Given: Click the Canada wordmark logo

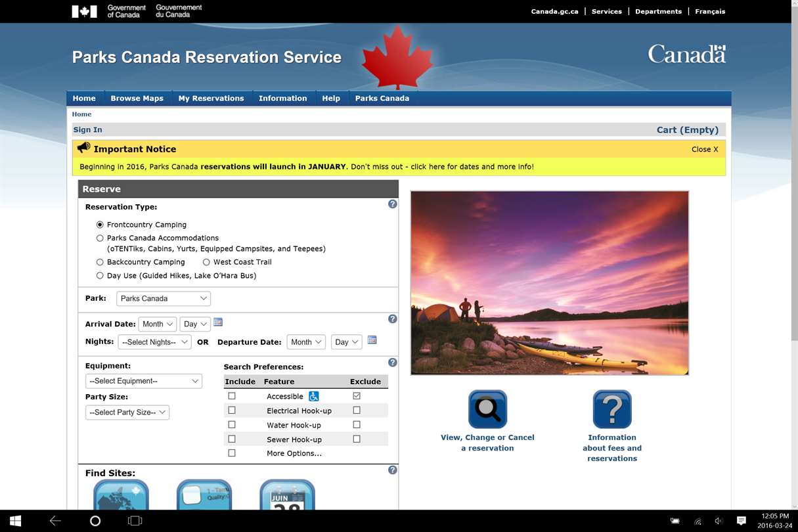Looking at the screenshot, I should (x=687, y=54).
